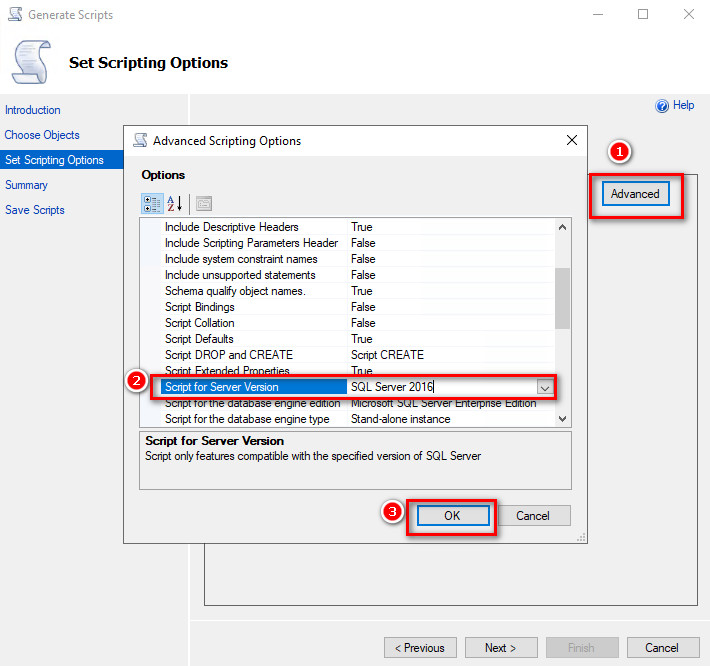Click the SQL Server 2016 value field
Image resolution: width=710 pixels, height=666 pixels.
coord(443,387)
